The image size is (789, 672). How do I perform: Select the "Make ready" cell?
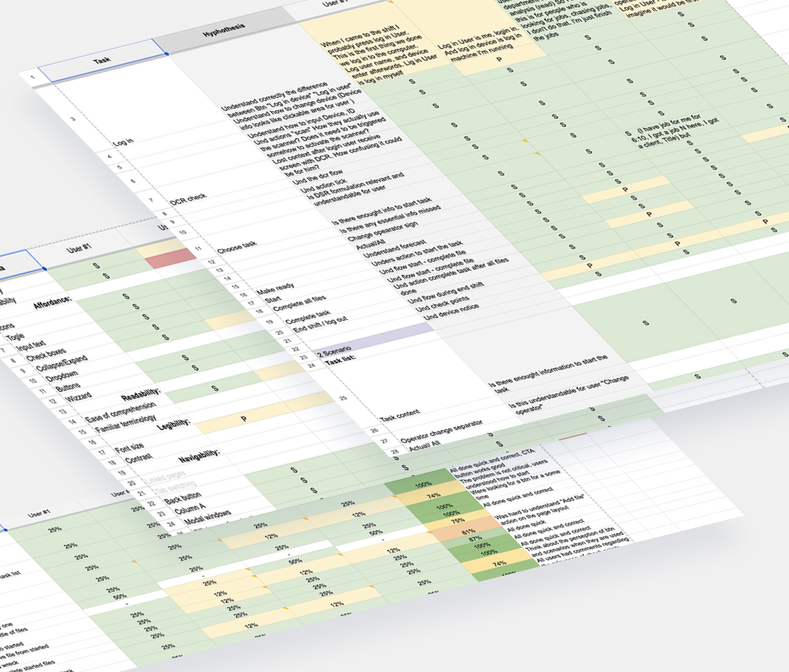coord(275,288)
